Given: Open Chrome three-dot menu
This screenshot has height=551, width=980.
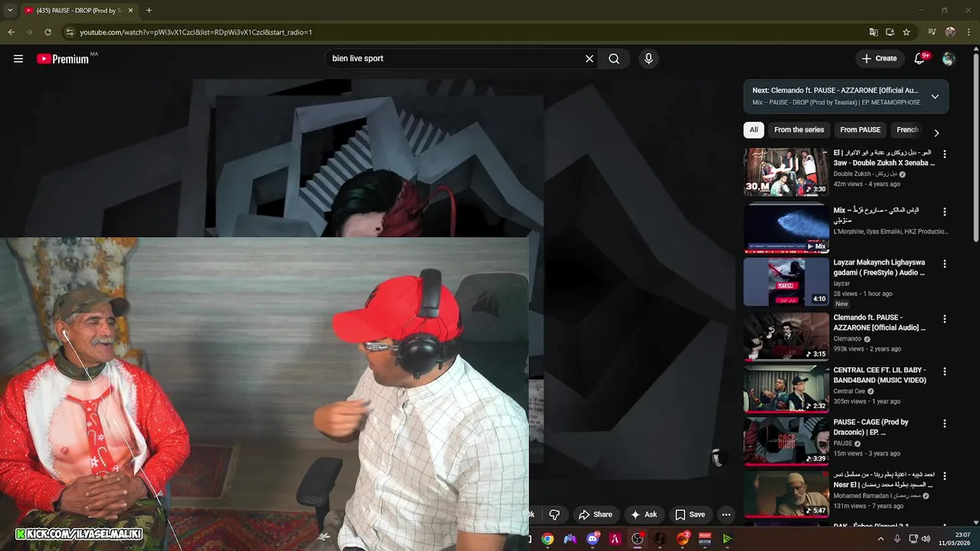Looking at the screenshot, I should [x=969, y=32].
